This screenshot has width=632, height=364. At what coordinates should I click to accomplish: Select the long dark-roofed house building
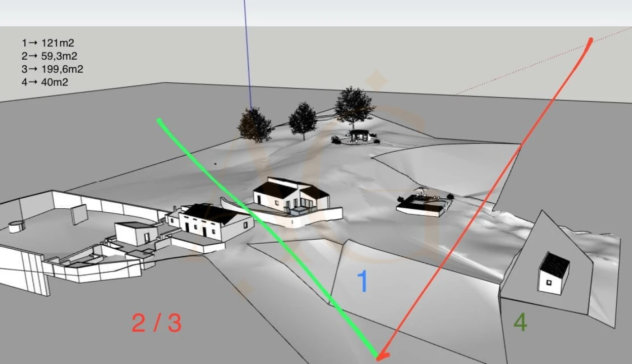[x=209, y=222]
